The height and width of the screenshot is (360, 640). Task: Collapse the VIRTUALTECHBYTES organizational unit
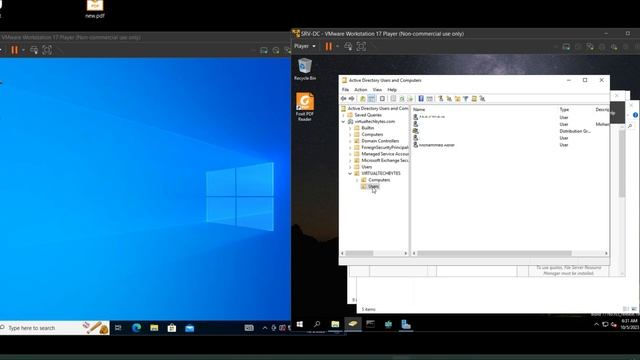point(350,173)
